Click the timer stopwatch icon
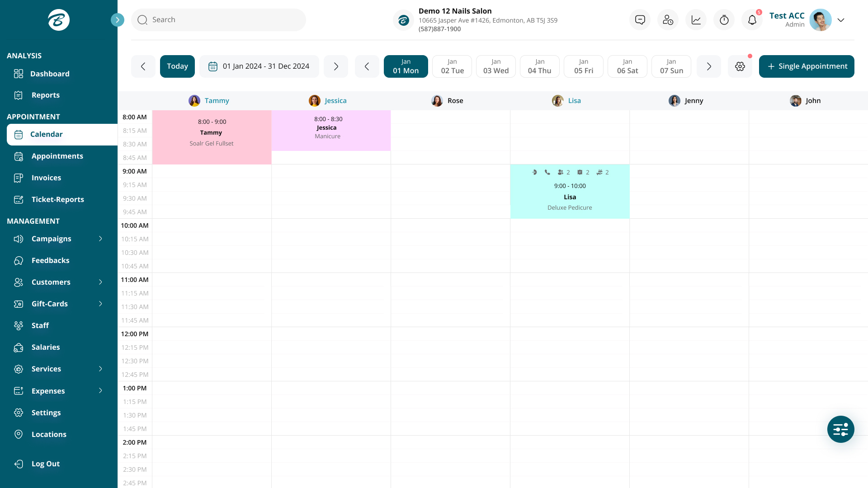This screenshot has height=488, width=868. point(724,19)
